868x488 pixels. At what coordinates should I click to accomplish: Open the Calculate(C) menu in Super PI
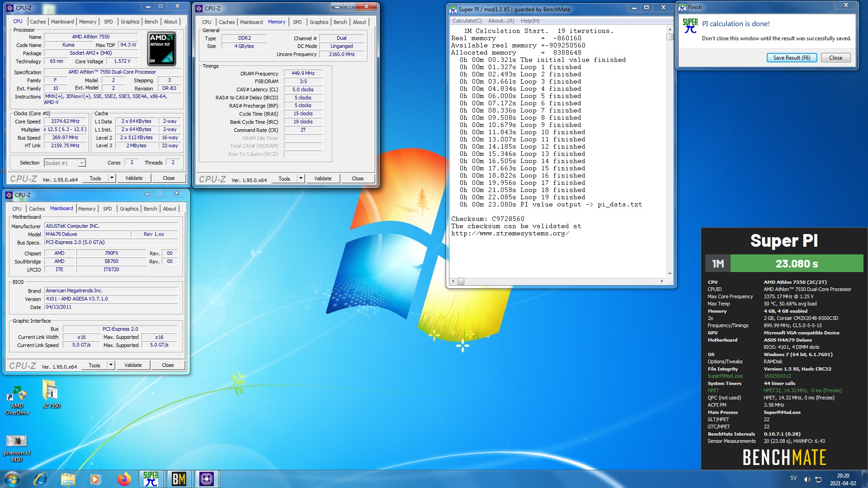coord(467,21)
